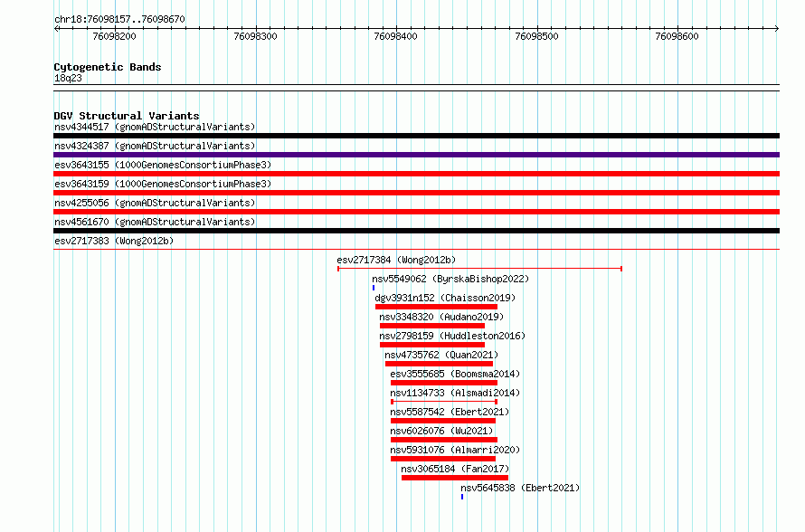Click the red bar under esv3643155
The width and height of the screenshot is (805, 532).
pos(416,174)
